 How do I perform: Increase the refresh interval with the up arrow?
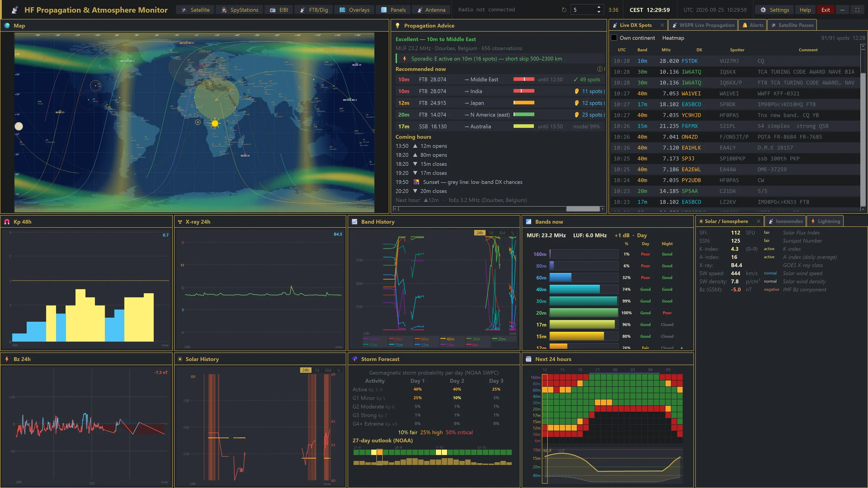click(x=599, y=7)
